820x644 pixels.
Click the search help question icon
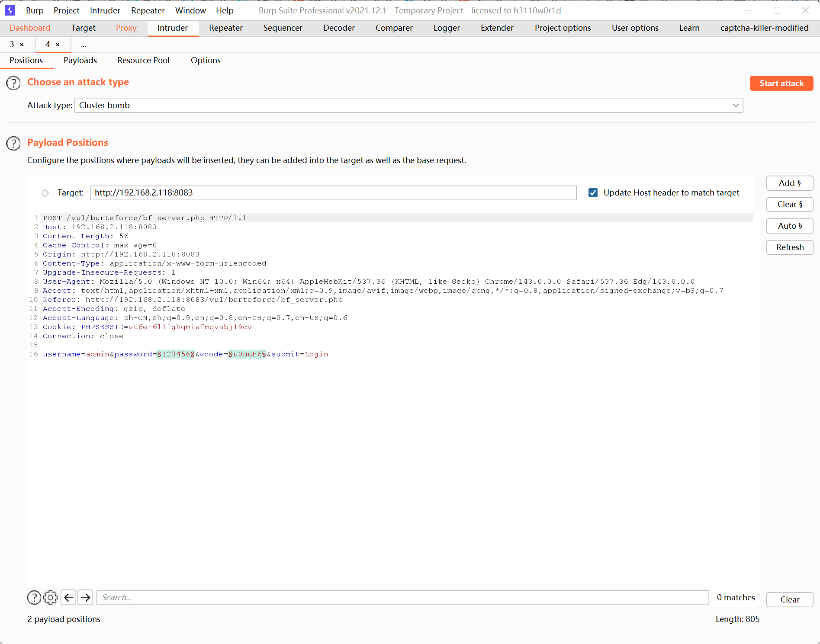click(x=34, y=597)
